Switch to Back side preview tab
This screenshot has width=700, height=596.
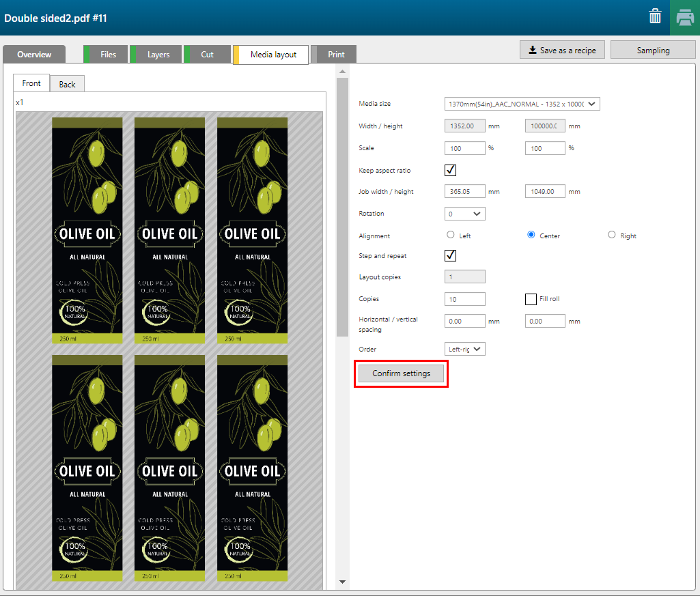67,84
